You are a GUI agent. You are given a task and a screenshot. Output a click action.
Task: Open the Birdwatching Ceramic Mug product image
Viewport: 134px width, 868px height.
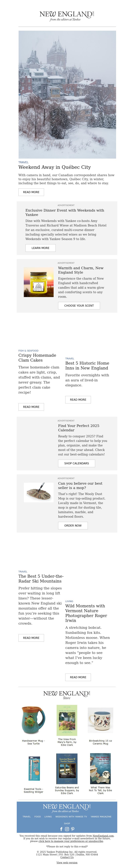click(x=100, y=720)
